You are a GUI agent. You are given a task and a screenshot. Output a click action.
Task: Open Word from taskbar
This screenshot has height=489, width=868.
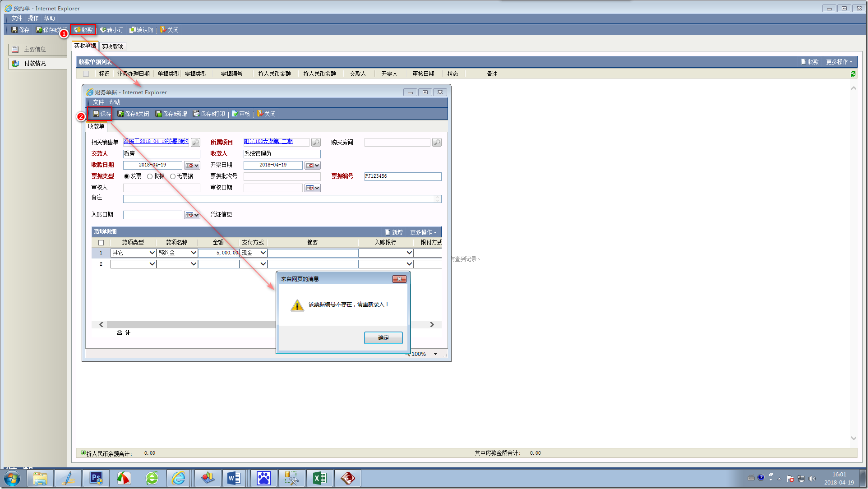tap(234, 478)
